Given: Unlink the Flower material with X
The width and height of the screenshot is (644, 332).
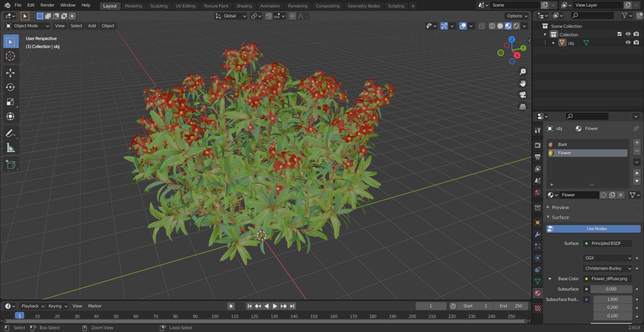Looking at the screenshot, I should coord(620,195).
